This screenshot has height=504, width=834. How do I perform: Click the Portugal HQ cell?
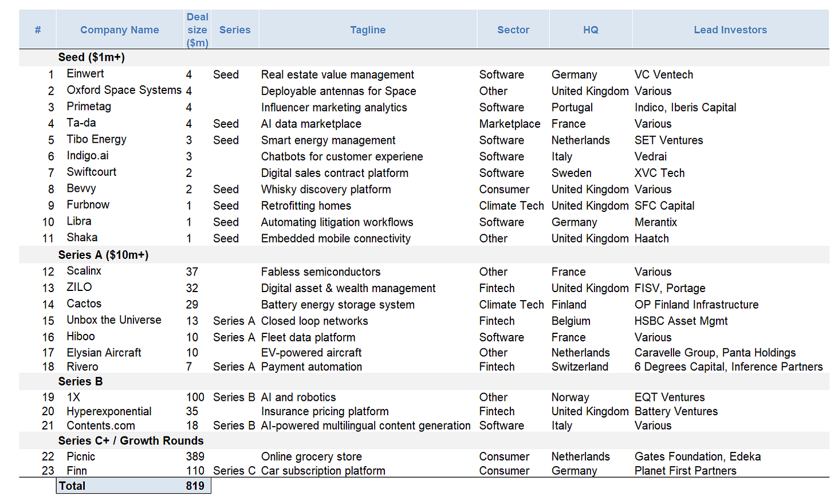pos(572,107)
